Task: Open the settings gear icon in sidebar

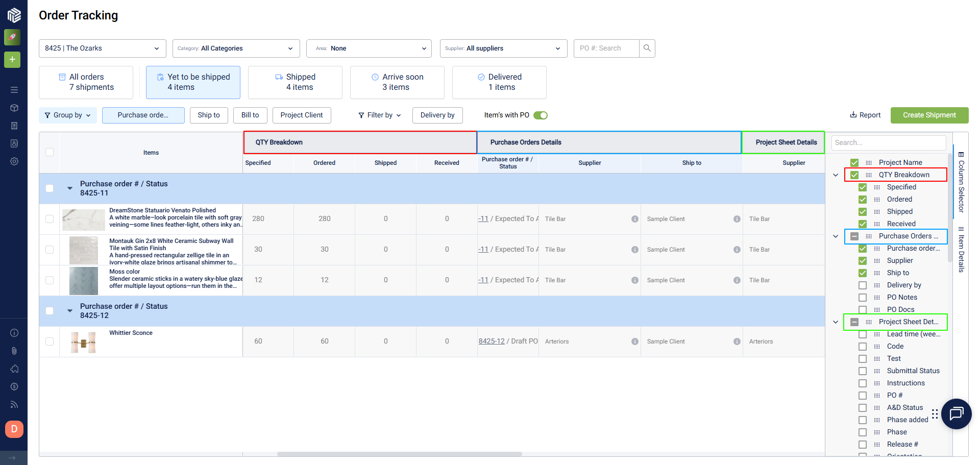Action: coord(14,161)
